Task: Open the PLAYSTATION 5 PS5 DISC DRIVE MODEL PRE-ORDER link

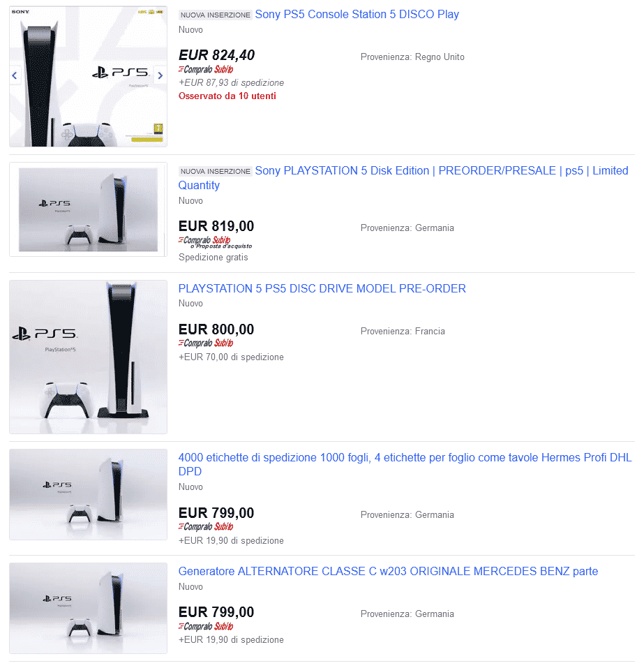Action: 322,289
